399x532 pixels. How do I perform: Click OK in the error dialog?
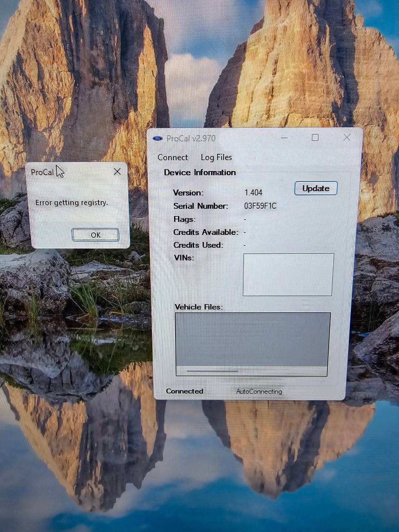tap(95, 235)
